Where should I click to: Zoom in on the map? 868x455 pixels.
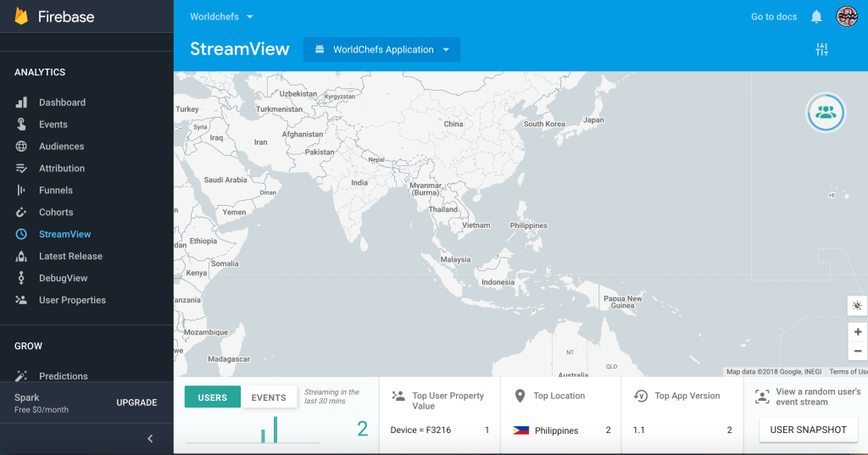(x=857, y=332)
